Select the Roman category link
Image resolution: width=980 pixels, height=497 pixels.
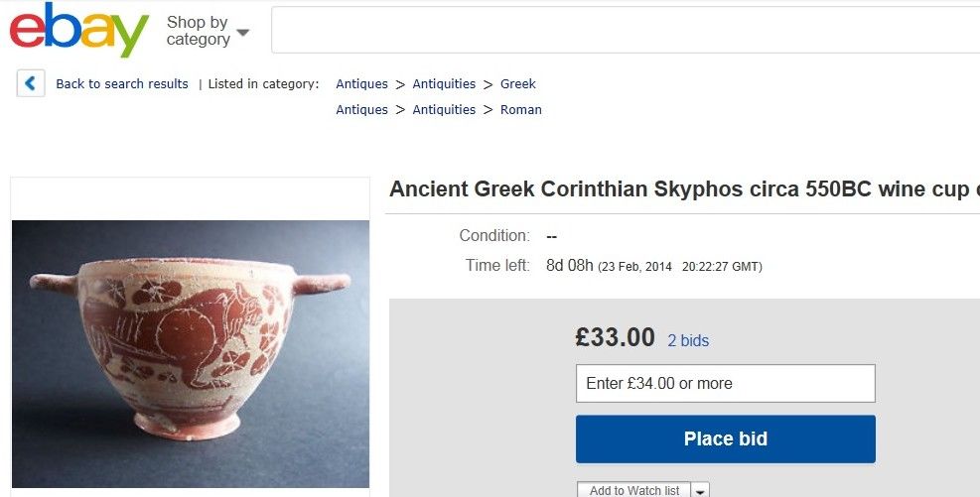point(520,110)
